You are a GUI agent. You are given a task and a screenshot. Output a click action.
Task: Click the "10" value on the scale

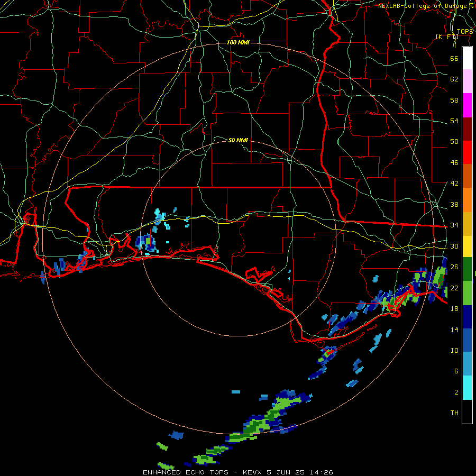[454, 350]
